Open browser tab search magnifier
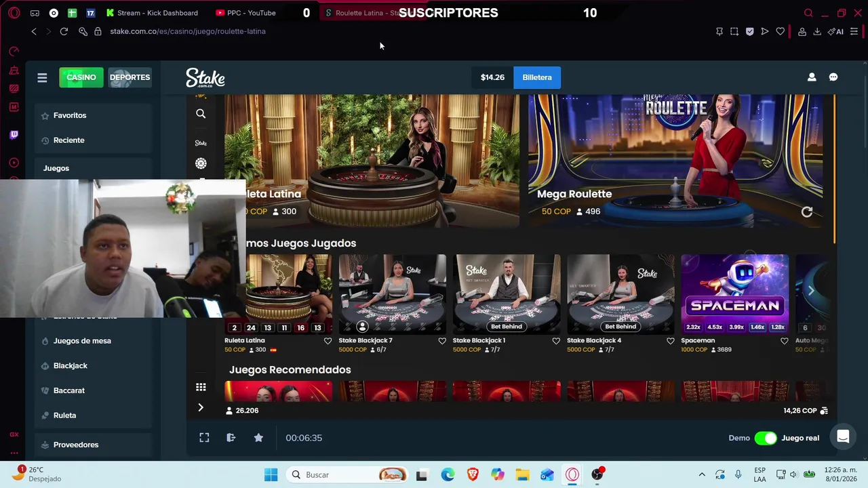The width and height of the screenshot is (868, 488). pyautogui.click(x=808, y=13)
